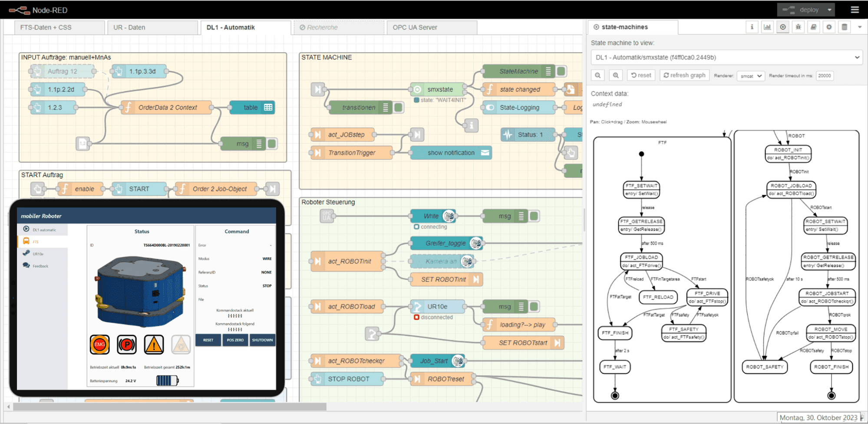
Task: Click the bar chart icon in the sidebar toolbar
Action: [767, 27]
